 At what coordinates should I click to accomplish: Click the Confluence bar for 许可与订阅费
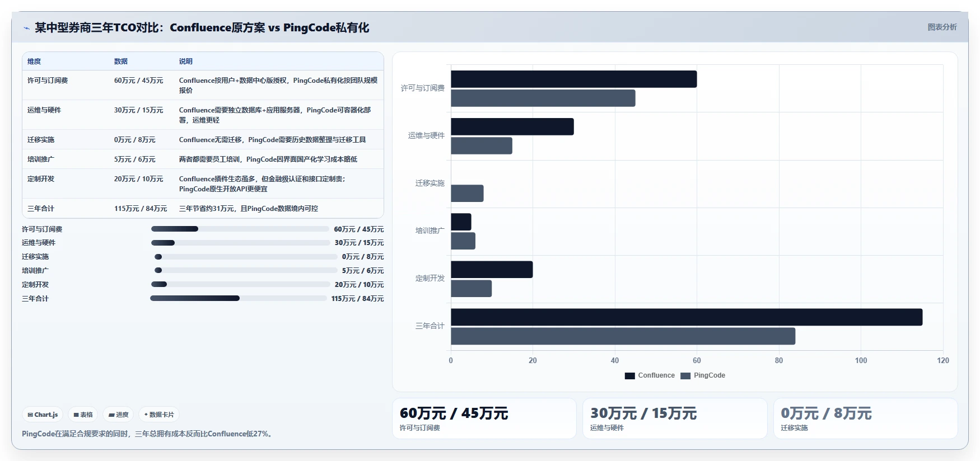click(x=574, y=79)
